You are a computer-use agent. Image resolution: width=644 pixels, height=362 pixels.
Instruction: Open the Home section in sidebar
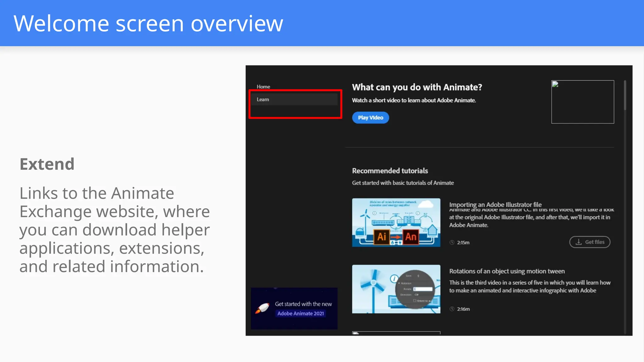point(263,87)
